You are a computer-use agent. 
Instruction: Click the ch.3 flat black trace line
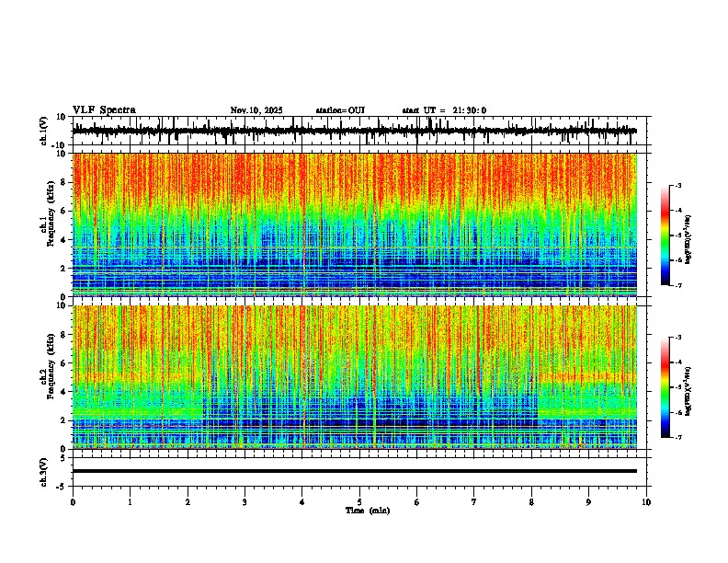point(355,471)
